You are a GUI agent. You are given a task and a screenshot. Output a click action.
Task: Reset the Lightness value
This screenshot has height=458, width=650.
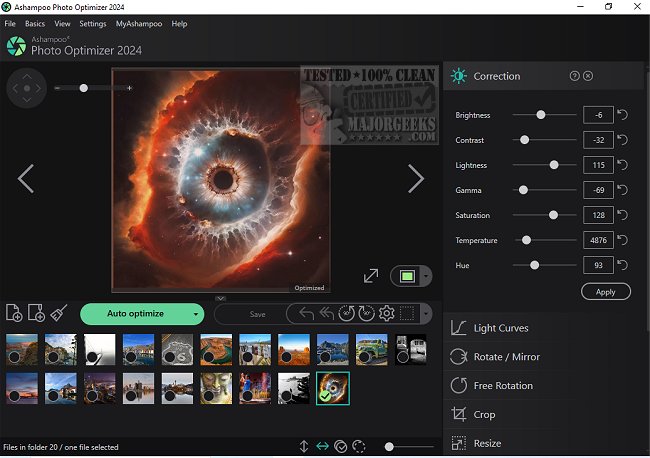tap(622, 165)
